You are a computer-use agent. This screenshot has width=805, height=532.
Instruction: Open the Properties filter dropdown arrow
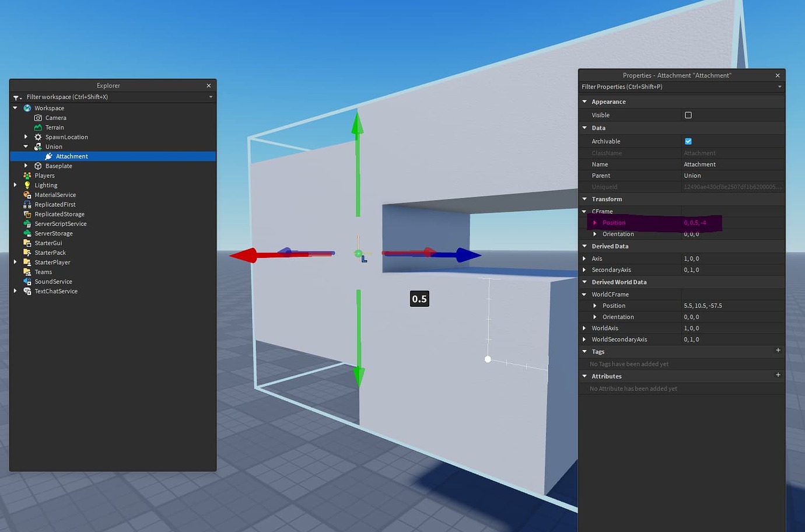[x=780, y=87]
